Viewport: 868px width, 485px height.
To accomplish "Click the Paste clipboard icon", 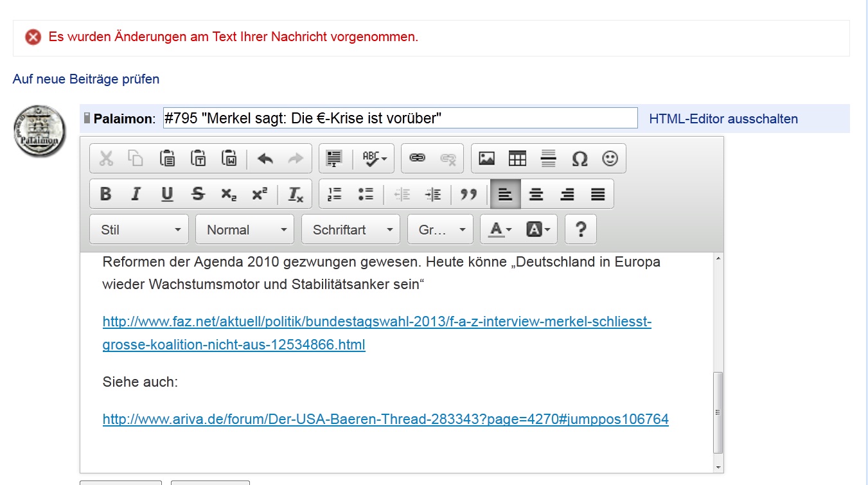I will pos(167,159).
